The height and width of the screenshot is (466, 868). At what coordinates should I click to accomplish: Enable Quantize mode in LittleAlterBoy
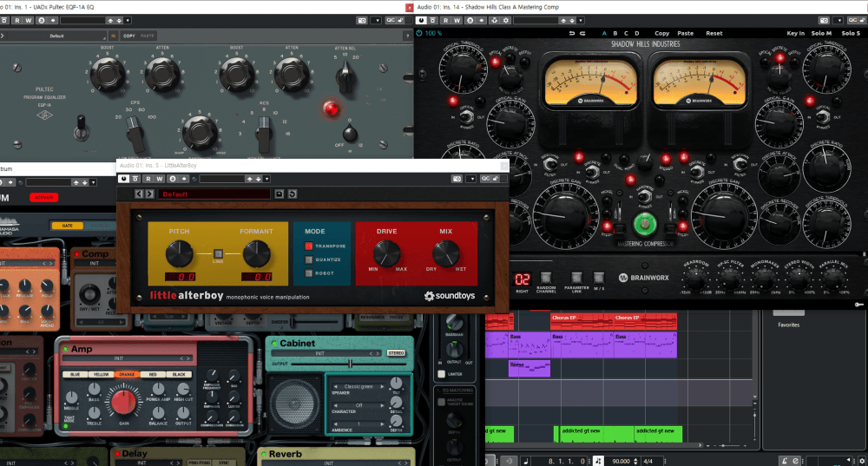click(x=309, y=259)
